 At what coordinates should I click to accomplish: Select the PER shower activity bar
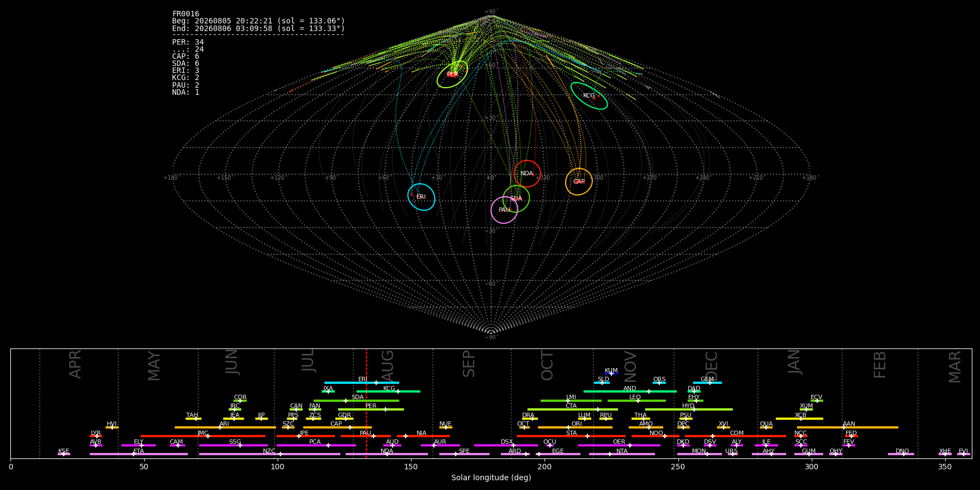371,409
